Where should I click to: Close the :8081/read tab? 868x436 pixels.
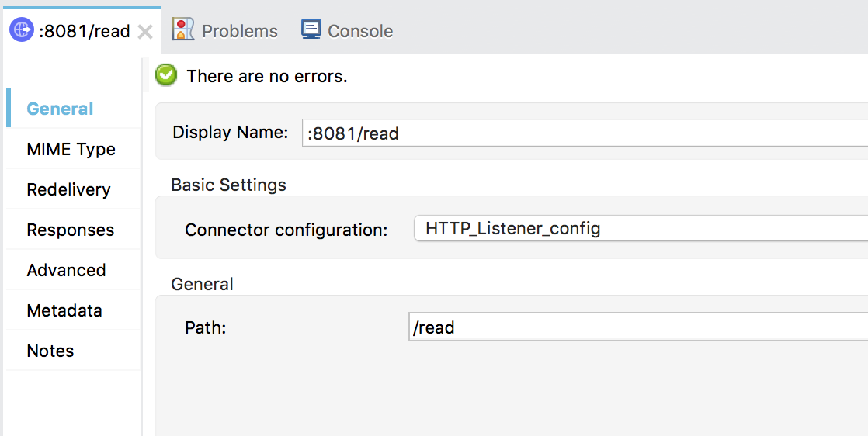point(145,32)
